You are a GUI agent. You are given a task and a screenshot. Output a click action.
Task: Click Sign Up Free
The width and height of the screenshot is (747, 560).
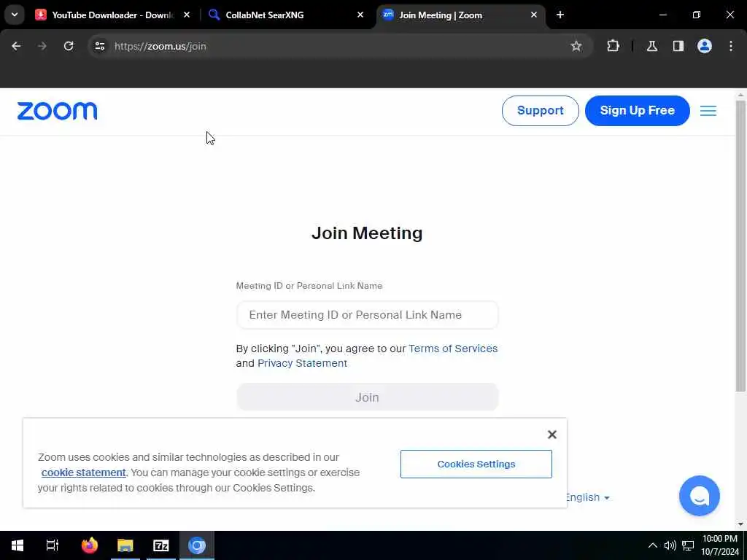[x=637, y=111]
